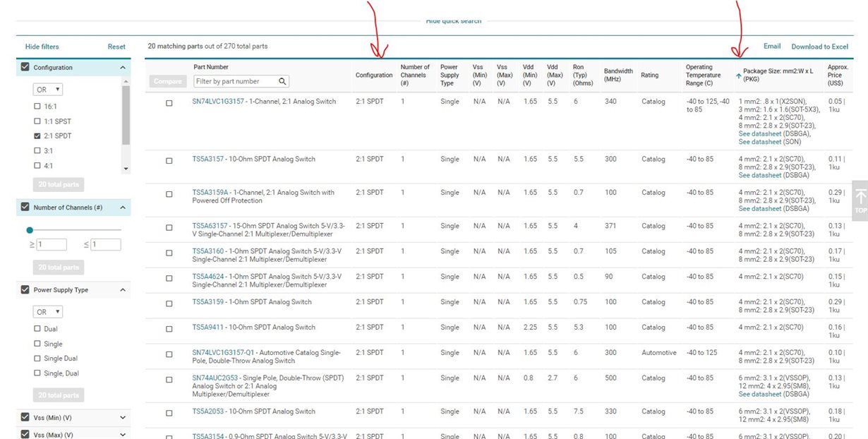The width and height of the screenshot is (868, 439).
Task: Click the sort arrow beside Package Size column
Action: coord(738,76)
